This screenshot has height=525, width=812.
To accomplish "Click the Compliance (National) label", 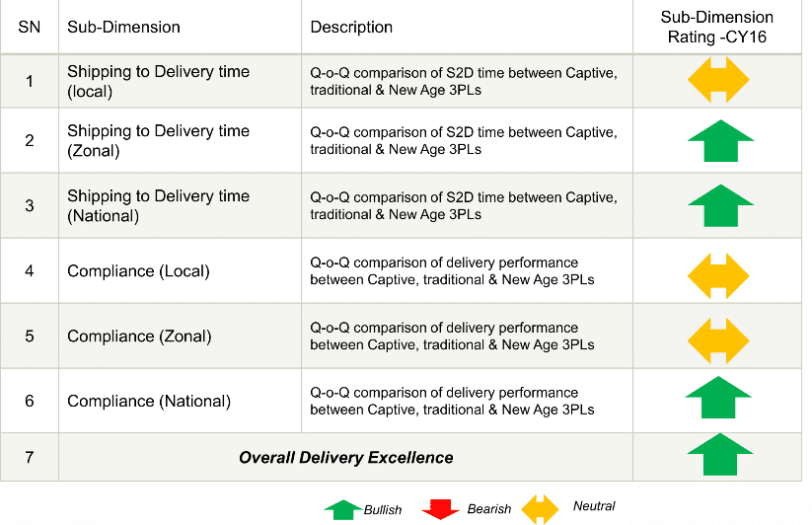I will tap(149, 402).
